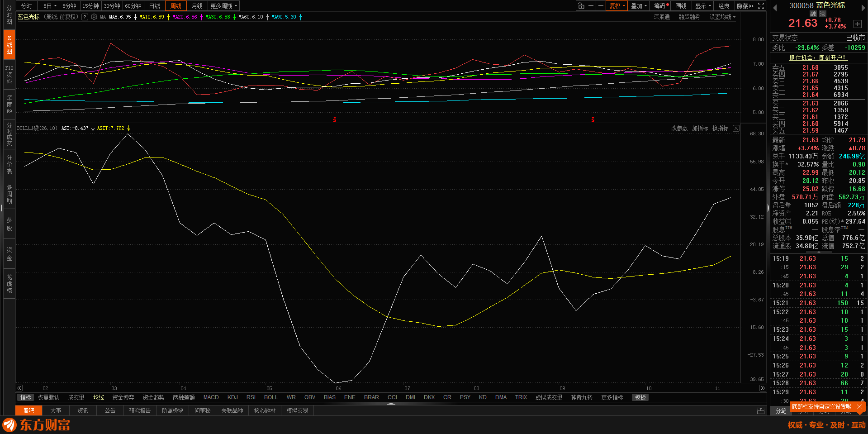
Task: Click 改参数 to edit parameters
Action: point(679,129)
